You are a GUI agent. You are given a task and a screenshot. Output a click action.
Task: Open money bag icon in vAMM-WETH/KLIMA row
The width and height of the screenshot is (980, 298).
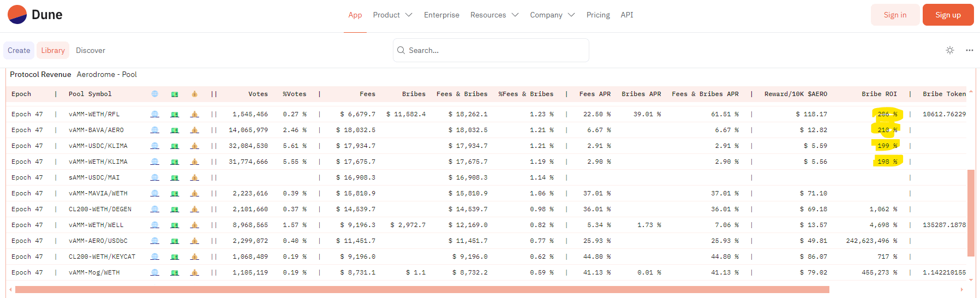pyautogui.click(x=194, y=162)
